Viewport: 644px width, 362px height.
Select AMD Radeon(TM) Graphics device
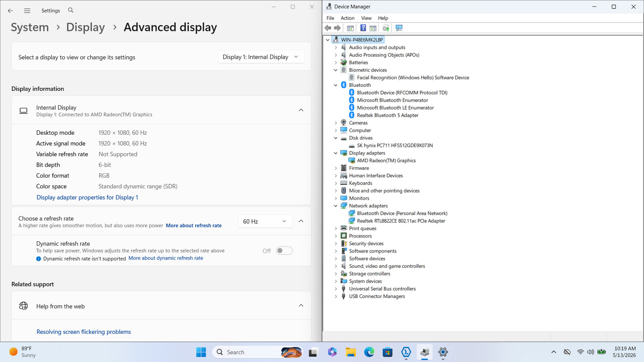pyautogui.click(x=386, y=160)
